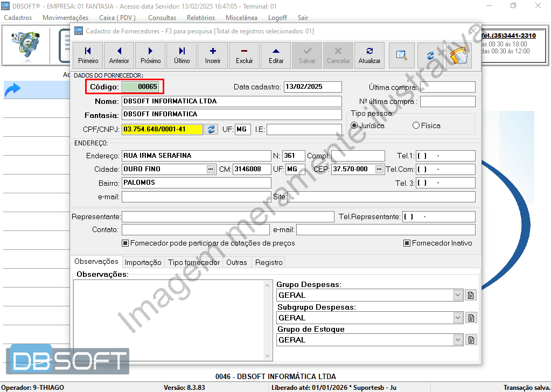The height and width of the screenshot is (392, 551).
Task: Click Atualizar to refresh the record
Action: tap(369, 55)
